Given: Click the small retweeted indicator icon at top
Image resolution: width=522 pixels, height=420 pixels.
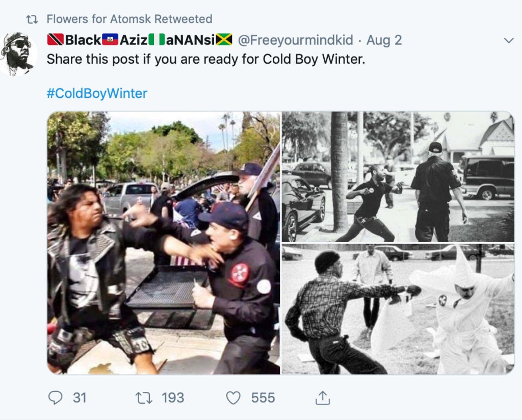Looking at the screenshot, I should coord(32,20).
